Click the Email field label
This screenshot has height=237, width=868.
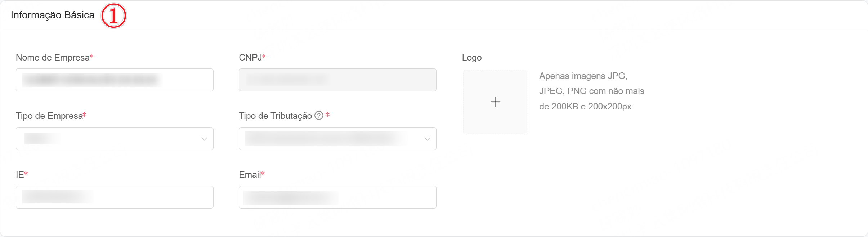pyautogui.click(x=250, y=175)
